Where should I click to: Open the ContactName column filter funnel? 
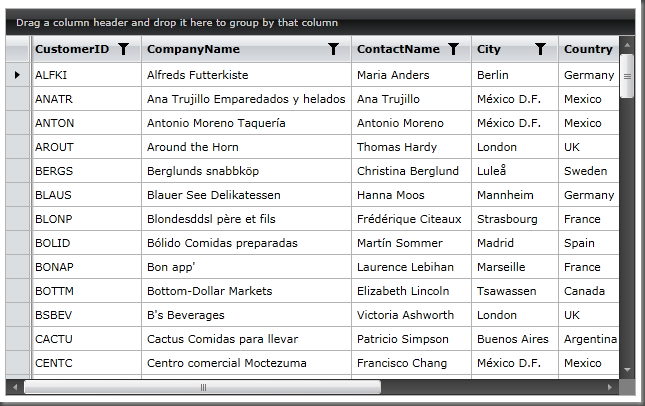[x=453, y=49]
